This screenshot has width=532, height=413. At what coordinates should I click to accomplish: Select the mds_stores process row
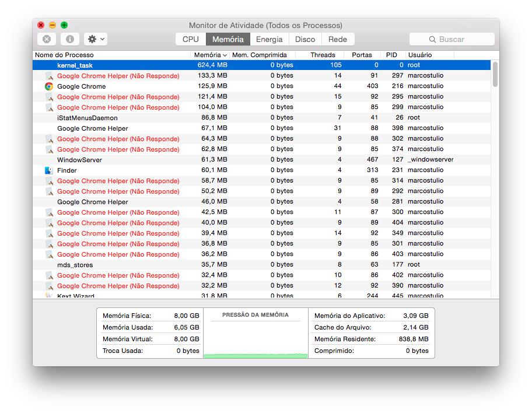(x=261, y=265)
